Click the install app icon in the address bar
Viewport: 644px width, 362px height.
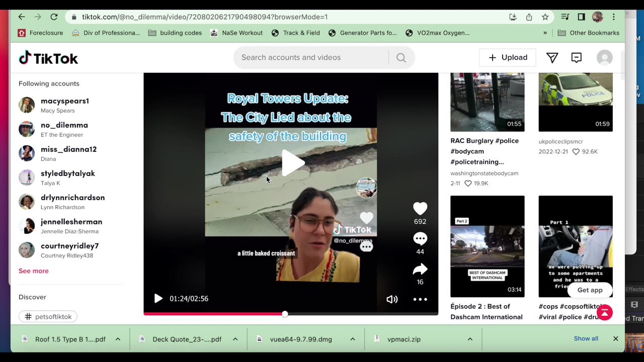pyautogui.click(x=513, y=17)
